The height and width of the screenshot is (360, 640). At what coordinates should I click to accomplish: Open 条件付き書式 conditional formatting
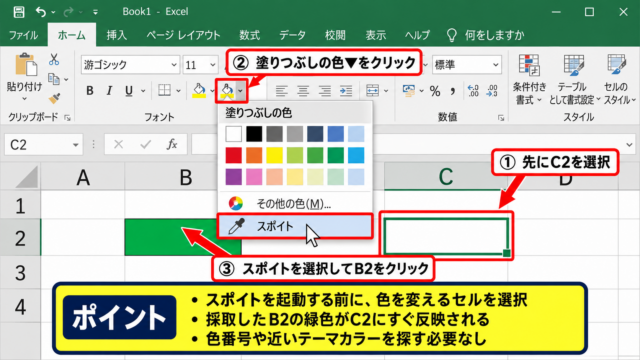529,80
